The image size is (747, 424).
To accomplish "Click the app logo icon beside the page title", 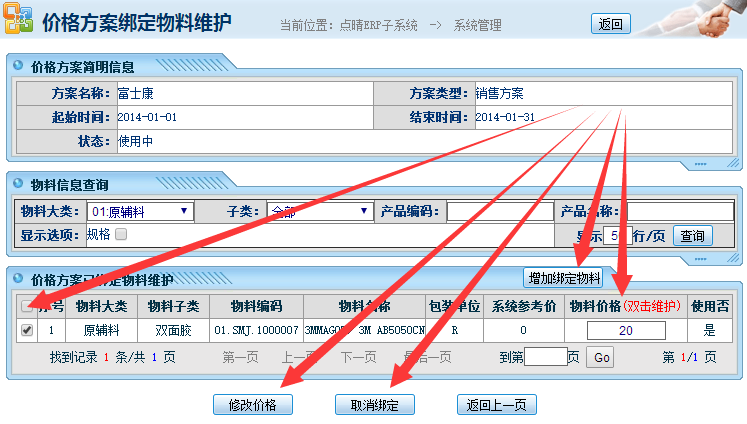I will pos(18,21).
